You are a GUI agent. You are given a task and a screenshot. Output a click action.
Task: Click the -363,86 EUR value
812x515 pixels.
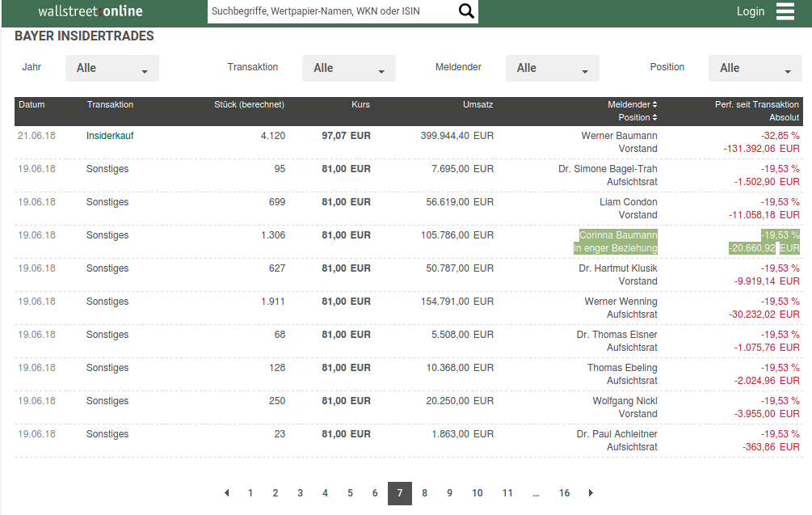tap(771, 447)
